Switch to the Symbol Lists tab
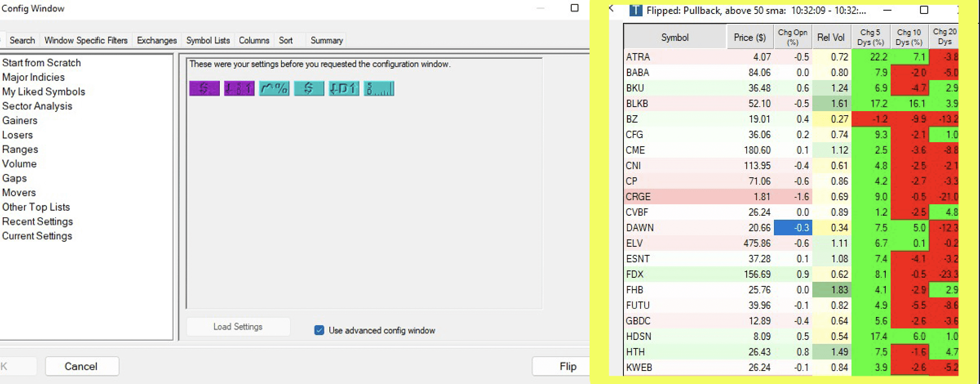The width and height of the screenshot is (980, 384). (x=208, y=40)
